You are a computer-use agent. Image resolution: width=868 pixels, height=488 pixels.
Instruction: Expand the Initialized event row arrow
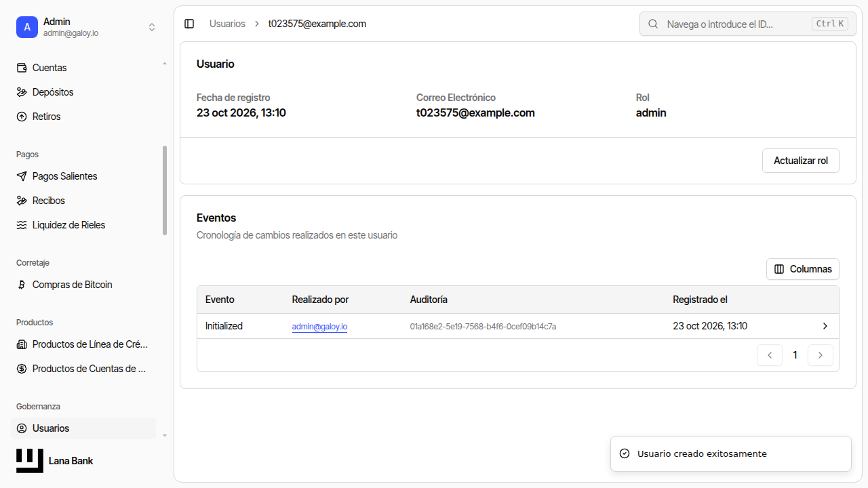[825, 326]
